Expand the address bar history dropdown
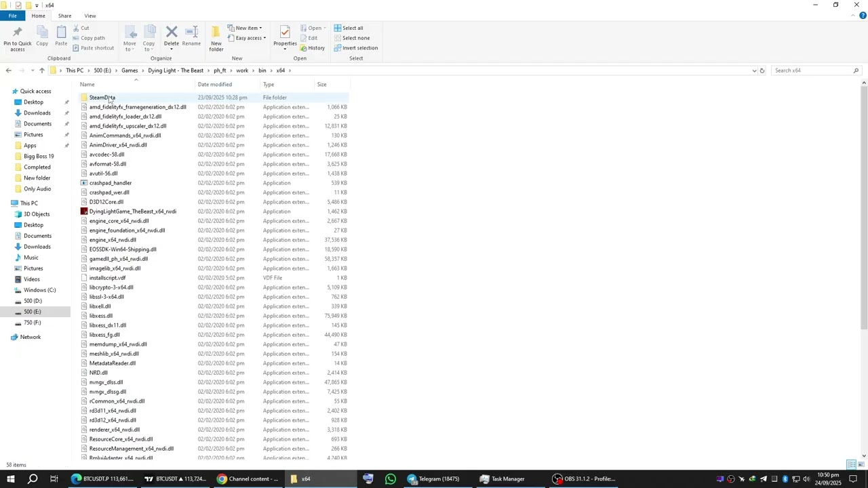868x488 pixels. pyautogui.click(x=754, y=70)
